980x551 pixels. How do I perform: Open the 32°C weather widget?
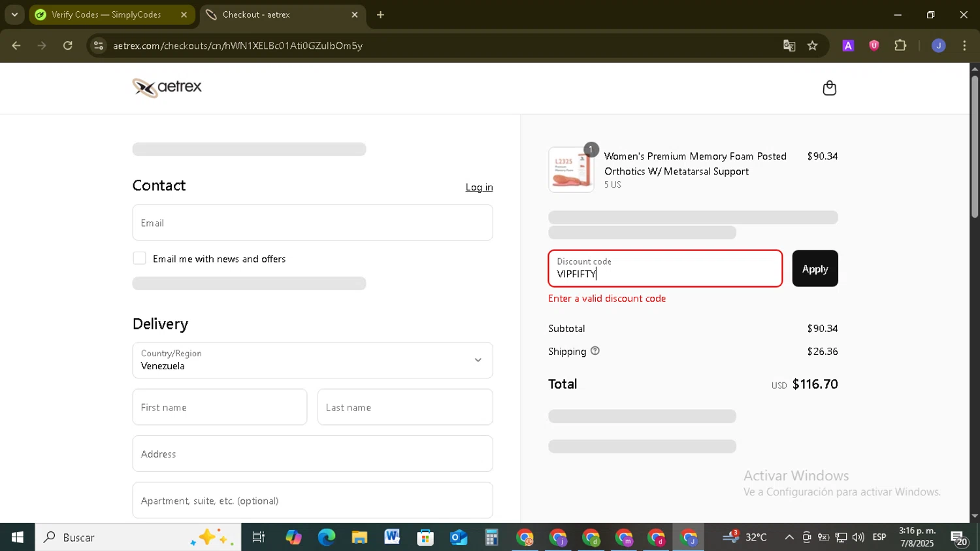point(745,537)
